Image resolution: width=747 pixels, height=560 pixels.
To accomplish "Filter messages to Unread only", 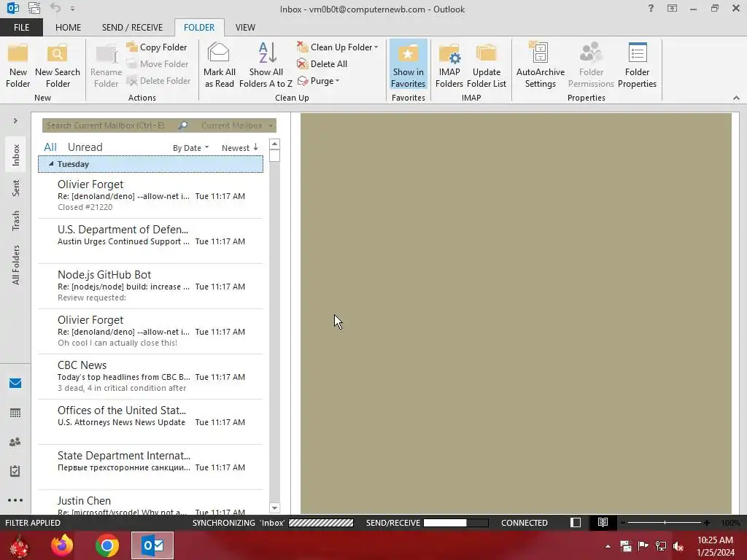I will click(x=85, y=147).
